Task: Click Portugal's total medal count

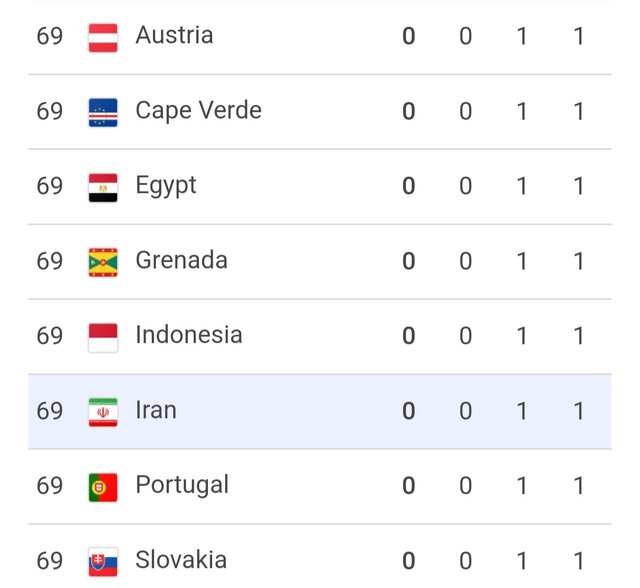Action: pyautogui.click(x=579, y=486)
